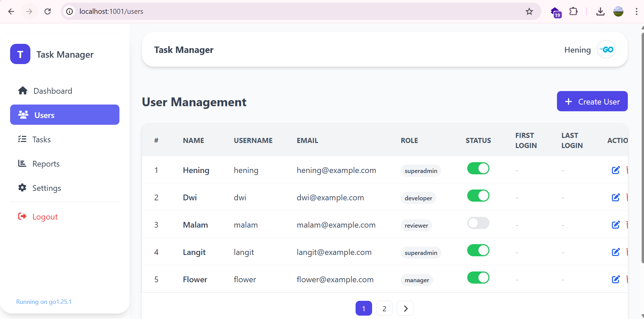Open the browser three-dot menu
The image size is (644, 319).
pyautogui.click(x=636, y=11)
